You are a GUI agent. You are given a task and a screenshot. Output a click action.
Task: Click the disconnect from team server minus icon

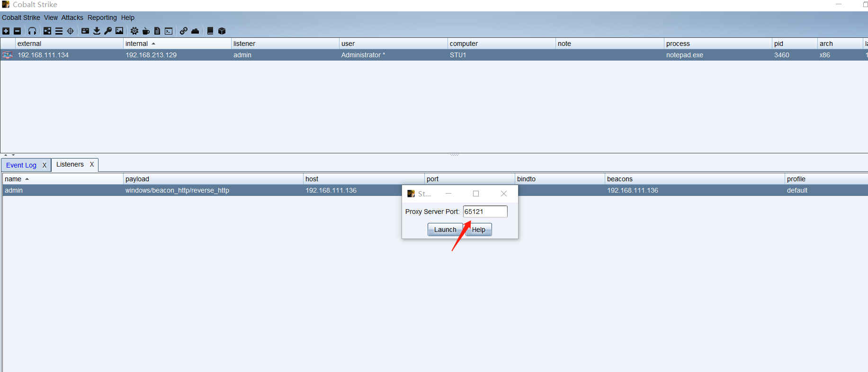pyautogui.click(x=17, y=31)
